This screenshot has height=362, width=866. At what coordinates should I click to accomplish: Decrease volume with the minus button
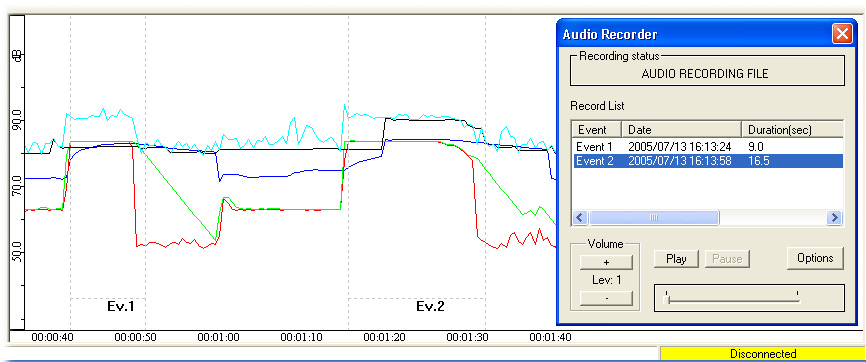tap(606, 298)
